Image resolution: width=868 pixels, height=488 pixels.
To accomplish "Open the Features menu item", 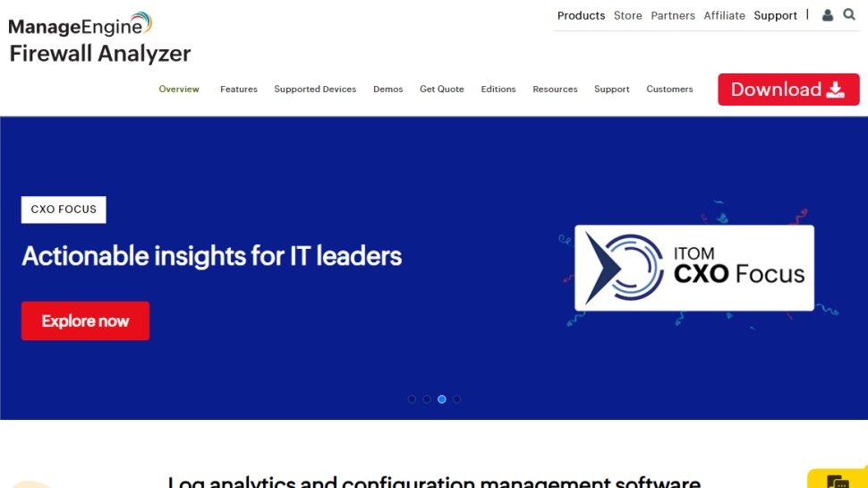I will click(x=239, y=90).
